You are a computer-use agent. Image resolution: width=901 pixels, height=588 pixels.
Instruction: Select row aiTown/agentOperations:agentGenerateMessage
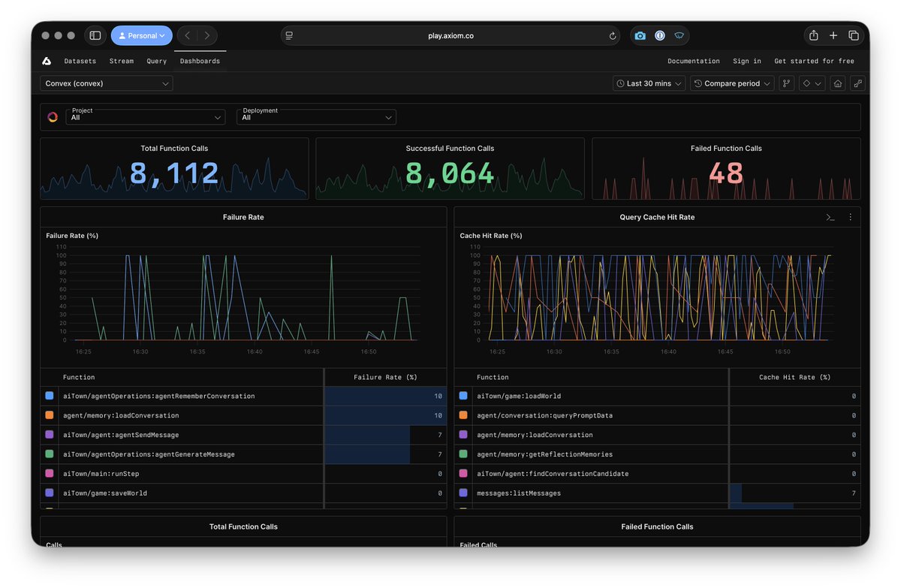tap(243, 454)
